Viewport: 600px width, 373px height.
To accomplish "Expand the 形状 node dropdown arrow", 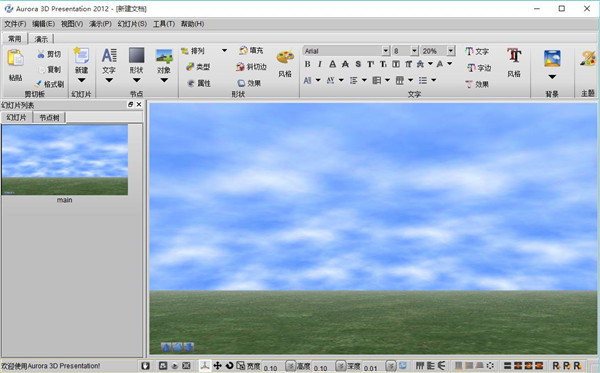I will [137, 80].
